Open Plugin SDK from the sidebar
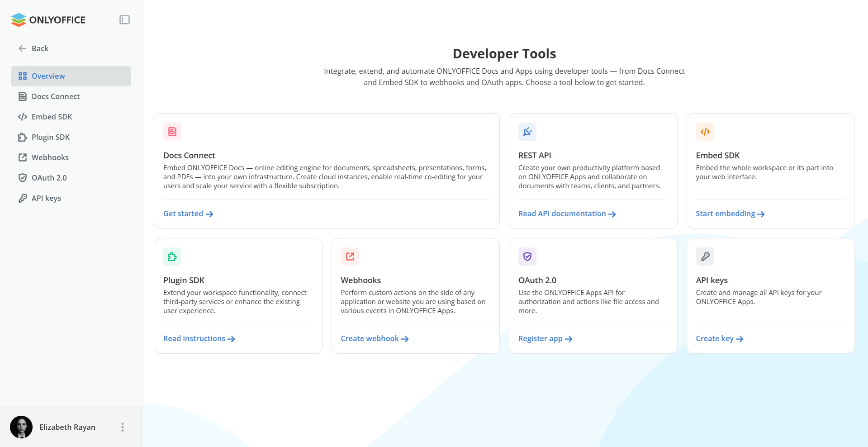Viewport: 868px width, 447px height. (71, 137)
